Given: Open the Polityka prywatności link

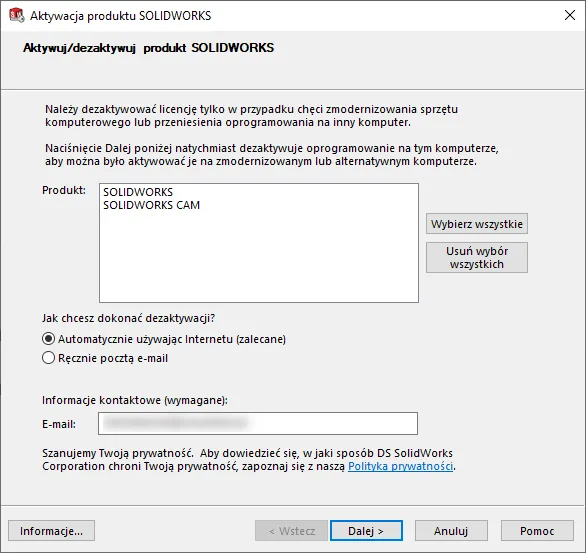Looking at the screenshot, I should tap(400, 466).
